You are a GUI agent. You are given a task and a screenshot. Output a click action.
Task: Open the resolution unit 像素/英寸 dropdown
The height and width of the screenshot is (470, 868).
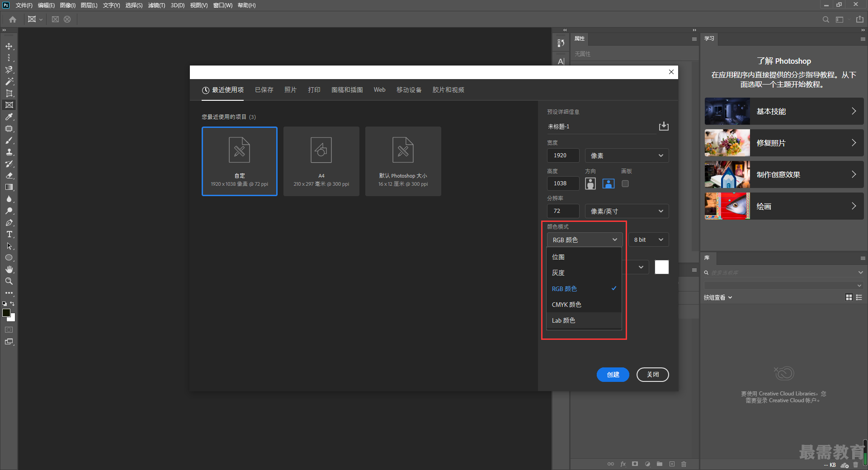pos(627,211)
